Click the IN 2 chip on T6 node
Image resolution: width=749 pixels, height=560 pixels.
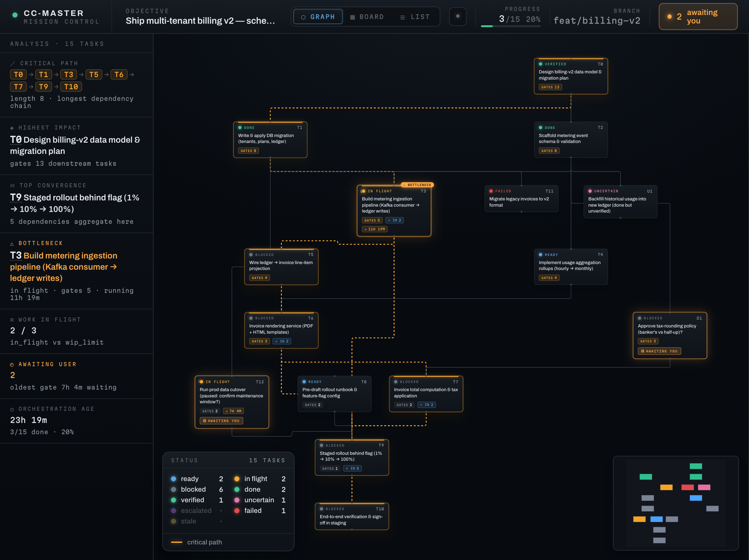(282, 341)
